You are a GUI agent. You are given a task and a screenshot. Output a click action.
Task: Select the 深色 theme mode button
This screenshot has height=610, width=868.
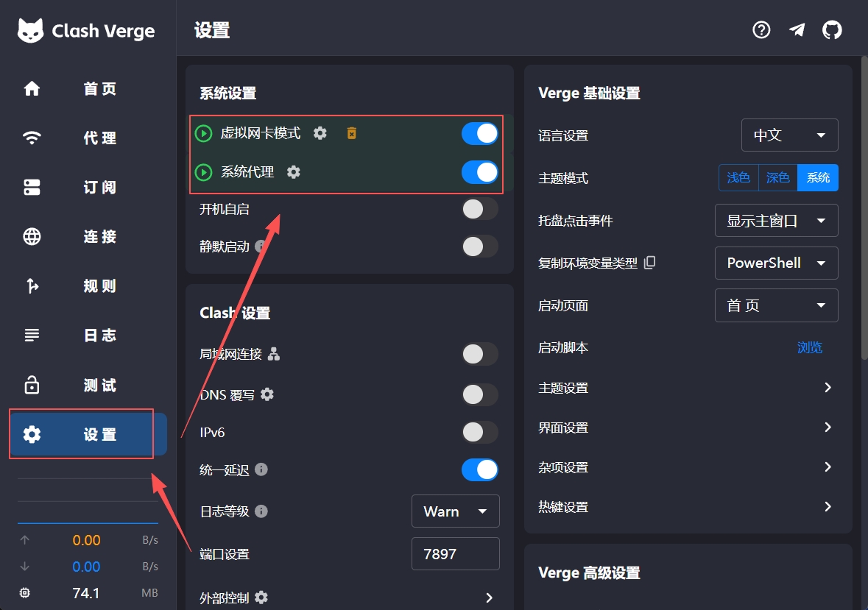[777, 178]
